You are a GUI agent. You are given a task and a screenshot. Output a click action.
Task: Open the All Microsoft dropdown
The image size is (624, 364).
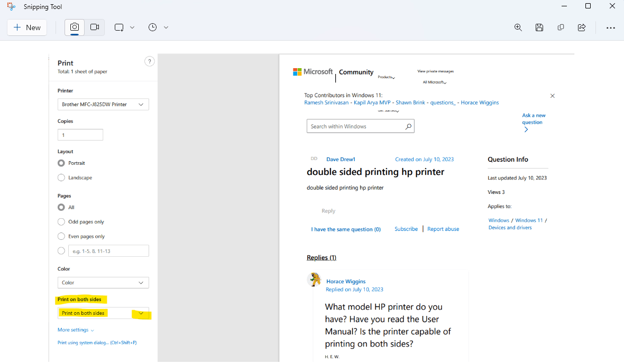tap(435, 82)
